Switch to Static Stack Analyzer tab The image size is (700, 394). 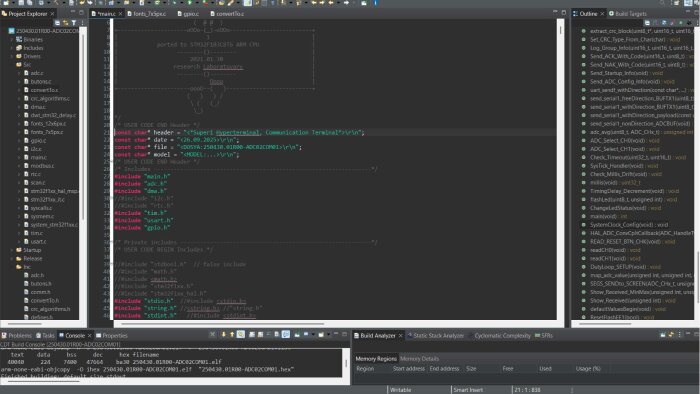(x=435, y=336)
